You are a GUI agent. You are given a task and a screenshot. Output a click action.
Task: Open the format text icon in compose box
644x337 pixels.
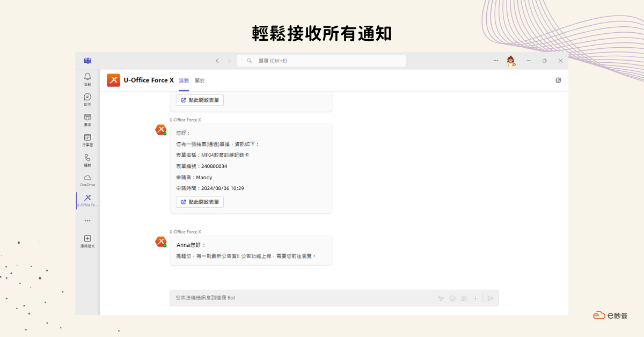(441, 298)
